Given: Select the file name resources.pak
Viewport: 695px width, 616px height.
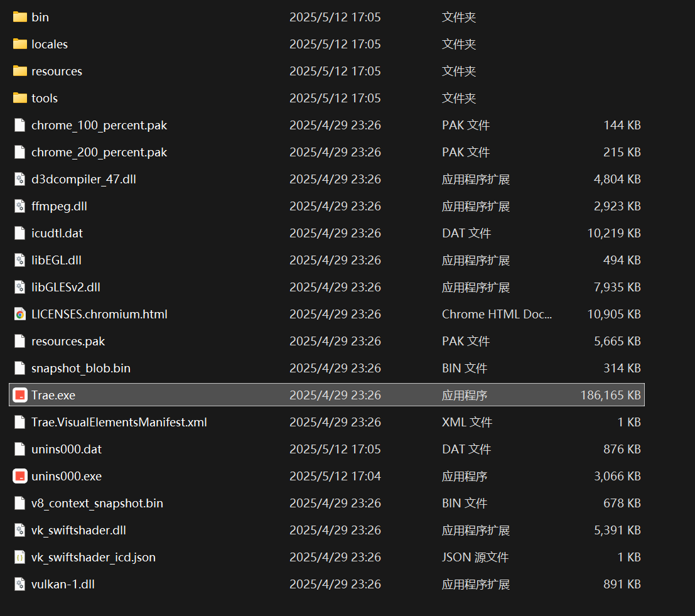Looking at the screenshot, I should [x=68, y=341].
